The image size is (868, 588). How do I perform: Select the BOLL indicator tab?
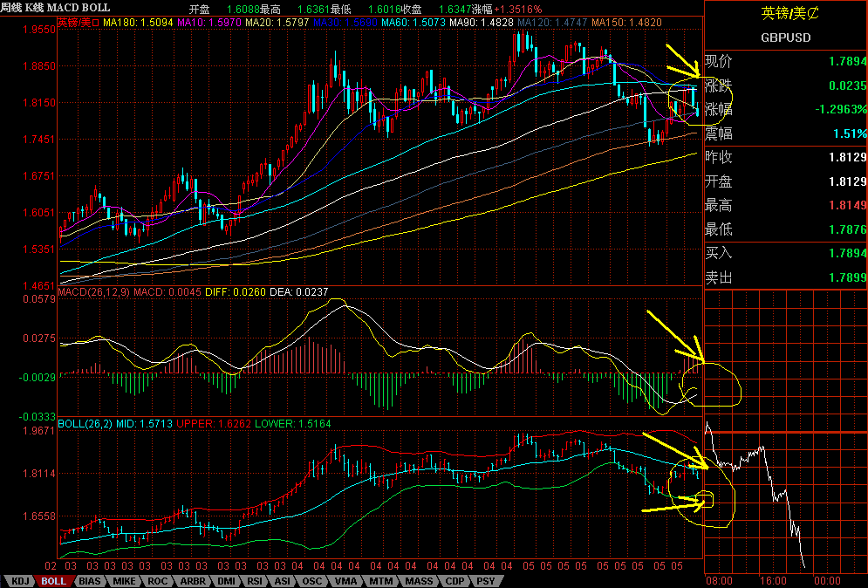point(54,581)
